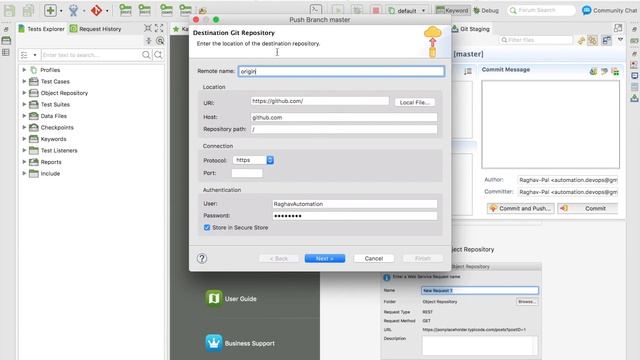The image size is (640, 360).
Task: Click the Repository path field
Action: pyautogui.click(x=344, y=129)
